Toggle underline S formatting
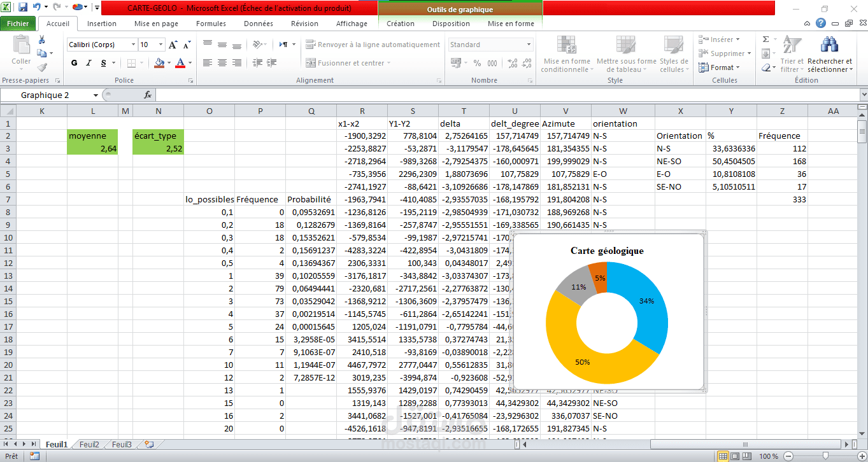Viewport: 868px width, 462px height. coord(103,63)
